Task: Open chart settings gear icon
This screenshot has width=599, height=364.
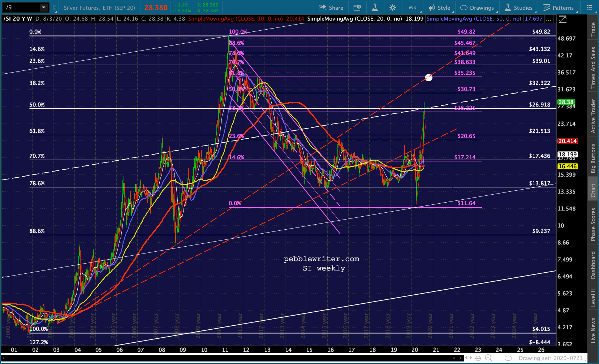Action: [x=393, y=8]
